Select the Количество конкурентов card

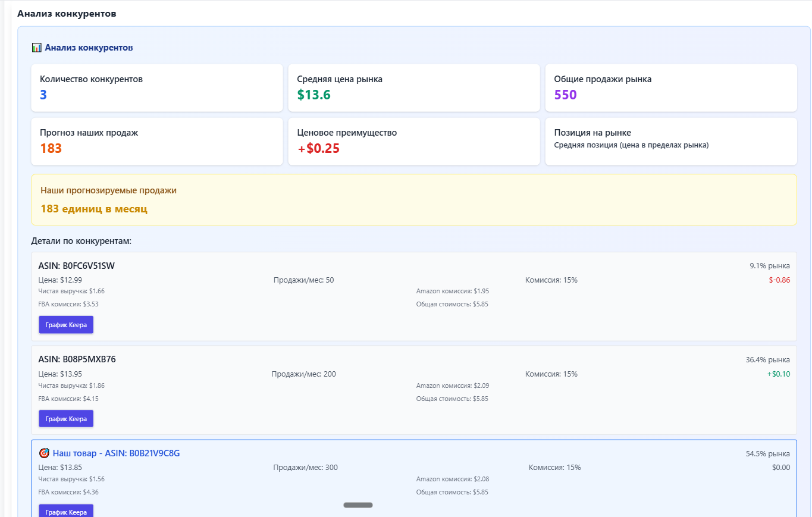pyautogui.click(x=157, y=87)
